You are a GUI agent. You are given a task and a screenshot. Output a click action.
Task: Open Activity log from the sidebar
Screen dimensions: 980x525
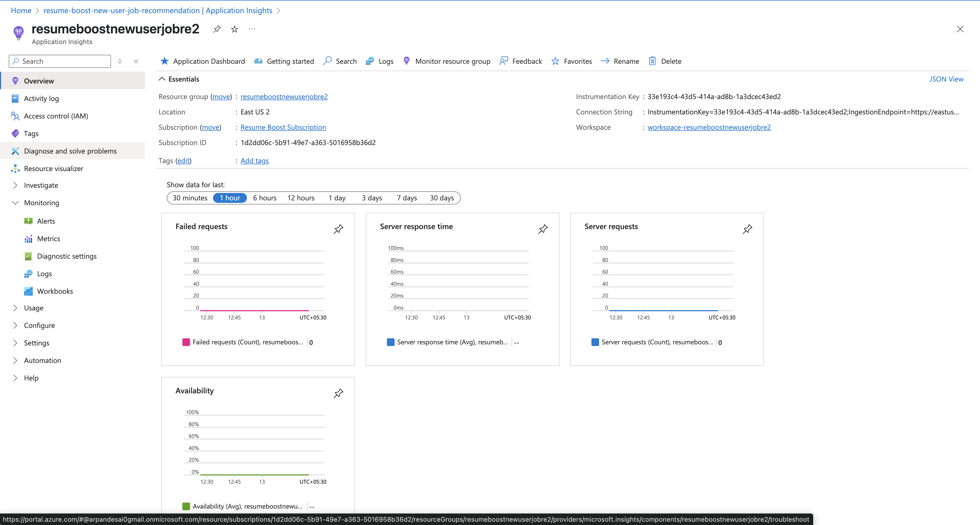(41, 99)
